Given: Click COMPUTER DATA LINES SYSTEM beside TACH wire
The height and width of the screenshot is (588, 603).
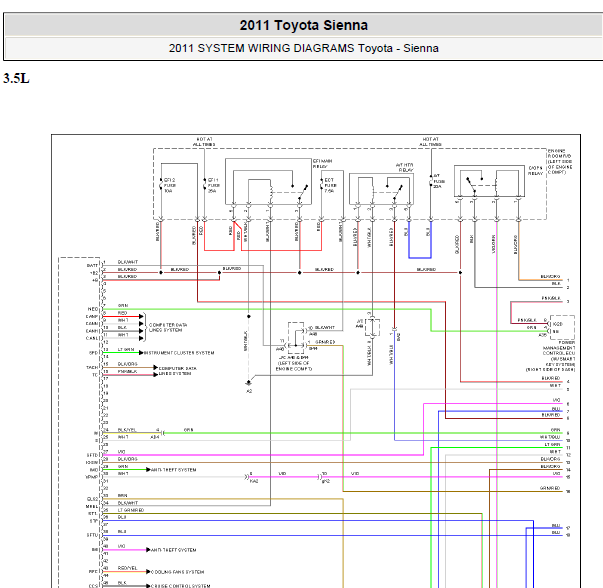Looking at the screenshot, I should 177,371.
